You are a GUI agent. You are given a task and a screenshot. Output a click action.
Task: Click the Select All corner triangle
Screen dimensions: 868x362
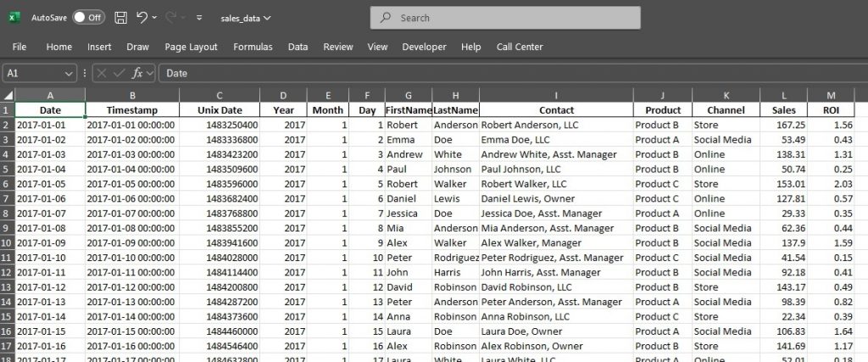click(x=8, y=95)
